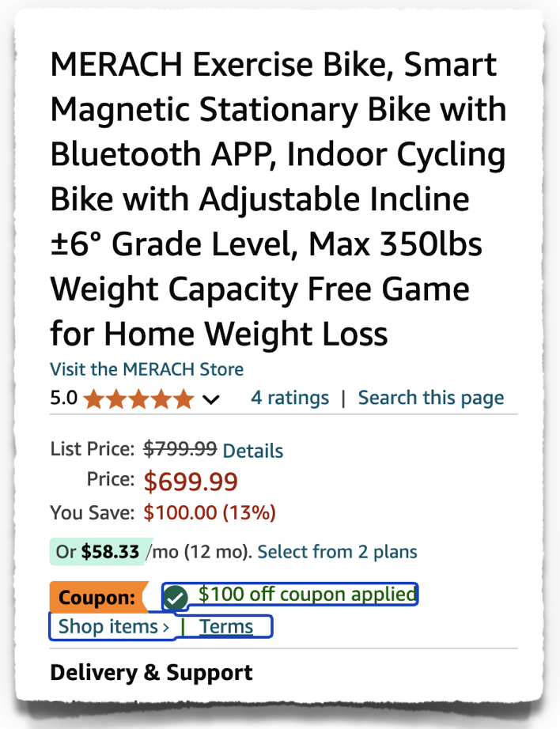This screenshot has height=729, width=560.
Task: Click the List Price Details link
Action: tap(252, 451)
